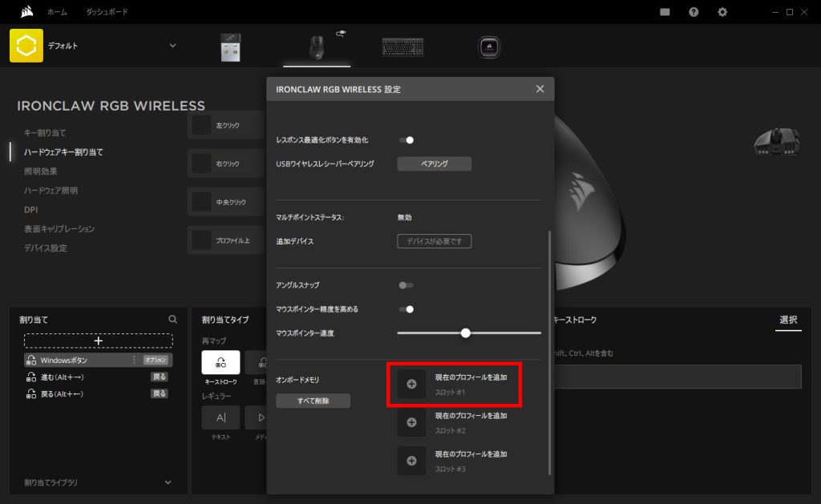Select the 中央クリック mouse button

click(x=226, y=201)
